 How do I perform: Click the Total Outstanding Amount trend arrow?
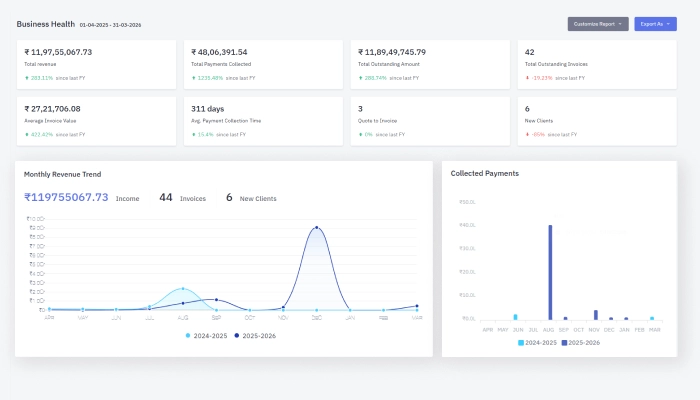point(360,77)
